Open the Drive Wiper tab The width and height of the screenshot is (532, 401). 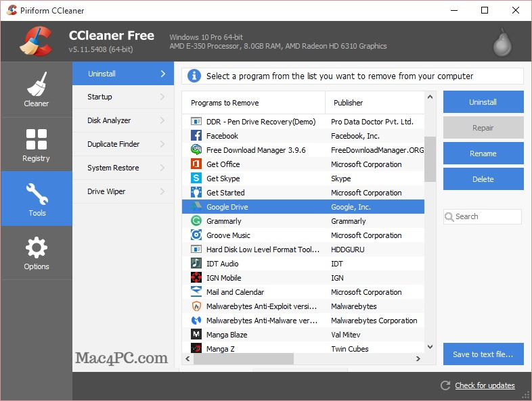pos(123,192)
